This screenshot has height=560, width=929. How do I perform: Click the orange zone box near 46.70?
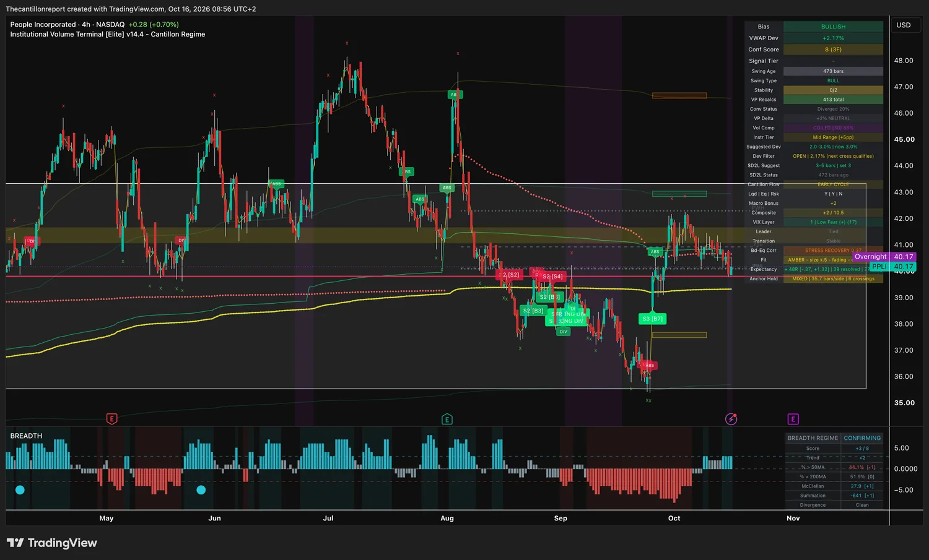point(679,95)
